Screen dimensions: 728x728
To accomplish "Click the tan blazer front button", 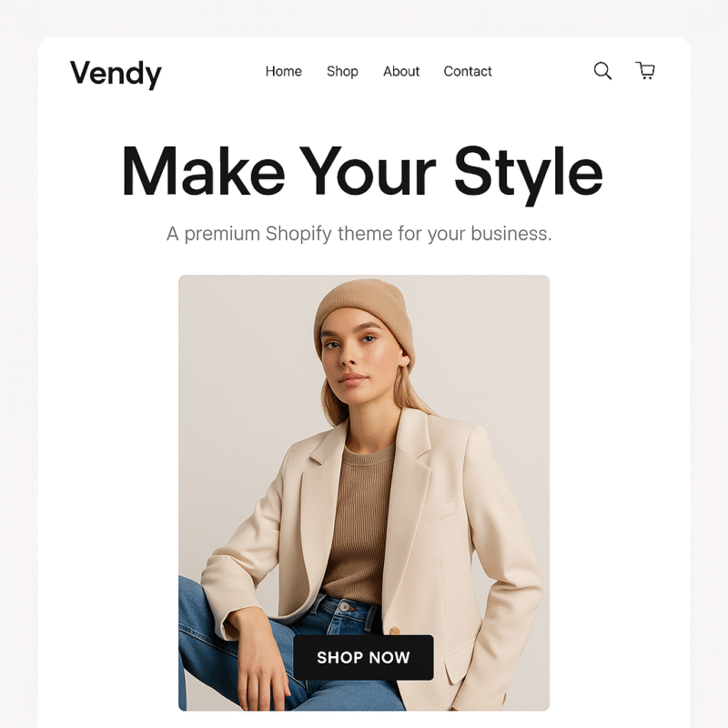I will click(395, 631).
